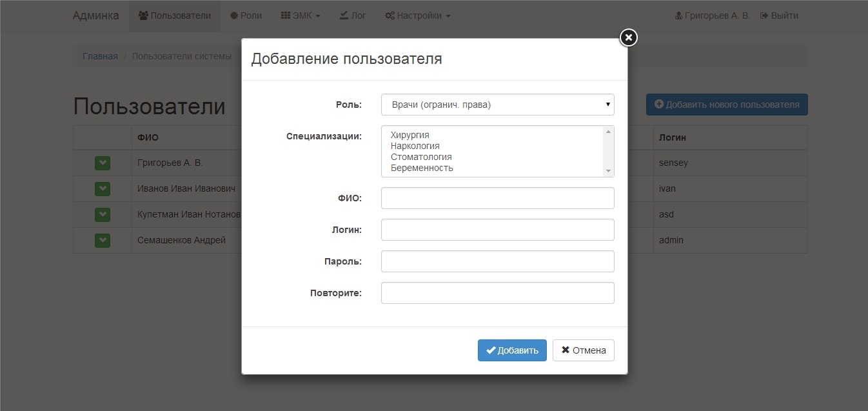Viewport: 868px width, 411px height.
Task: Click the asd login cell
Action: tap(730, 215)
